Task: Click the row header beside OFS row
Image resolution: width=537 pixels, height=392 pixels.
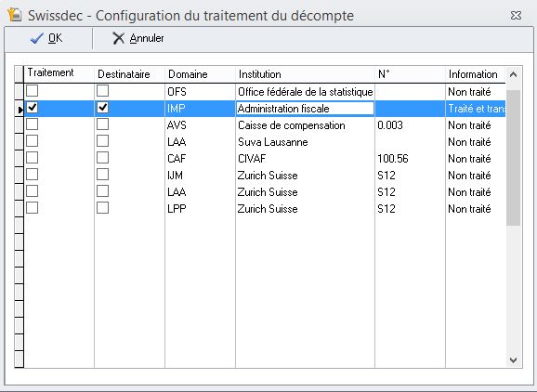Action: pyautogui.click(x=20, y=92)
